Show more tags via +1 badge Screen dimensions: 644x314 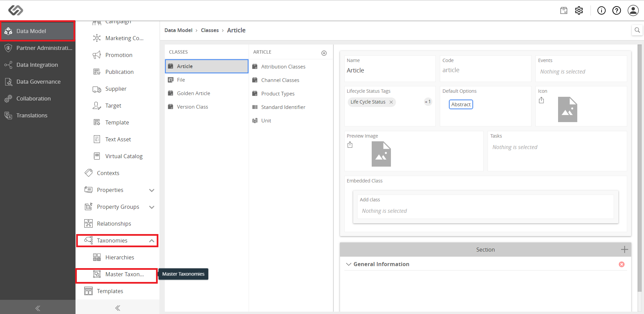pyautogui.click(x=428, y=102)
